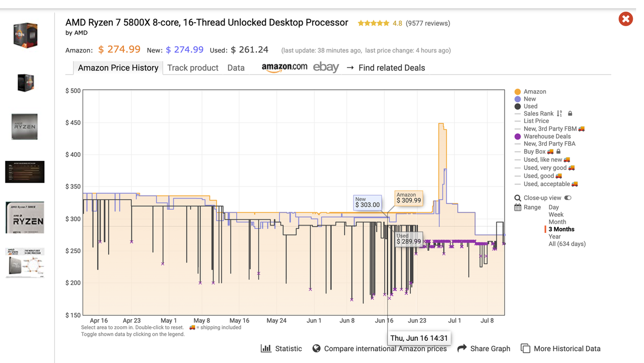Click More Historical Data link
The width and height of the screenshot is (644, 363).
click(567, 348)
